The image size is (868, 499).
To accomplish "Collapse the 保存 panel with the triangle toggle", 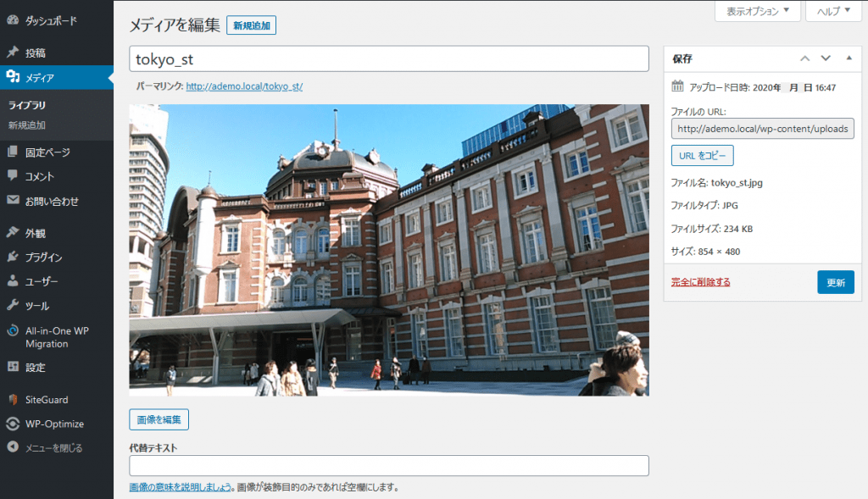I will pos(849,58).
